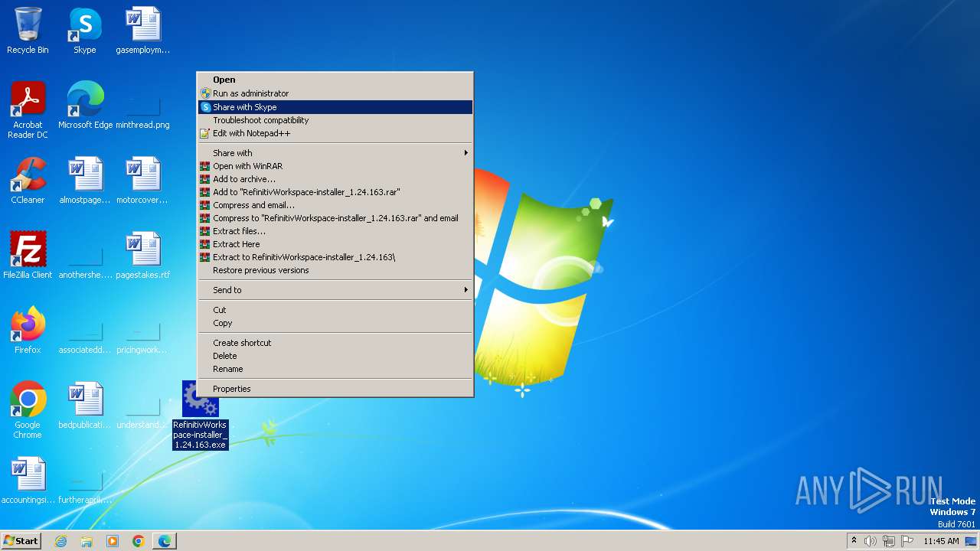Open FileZilla Client desktop icon
The image size is (980, 551).
click(28, 256)
